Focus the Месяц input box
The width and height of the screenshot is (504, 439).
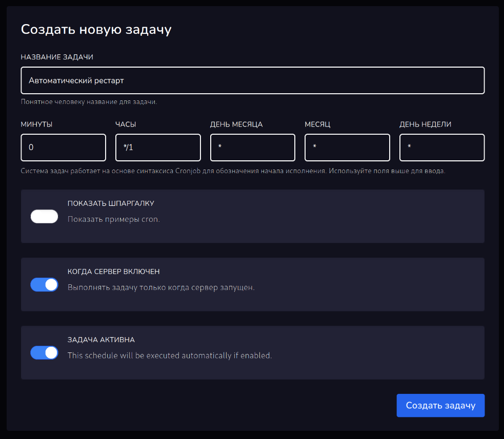[347, 148]
